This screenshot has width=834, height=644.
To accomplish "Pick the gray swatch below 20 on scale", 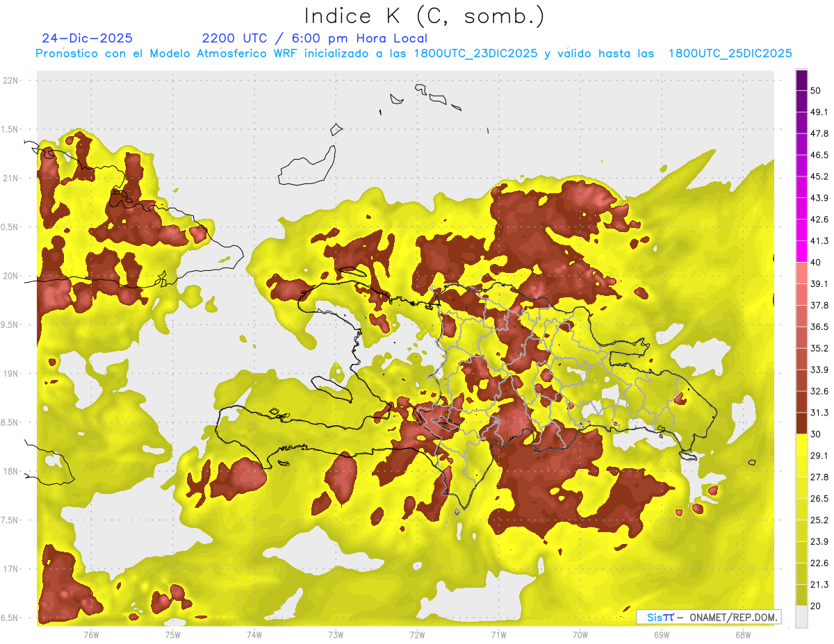I will [801, 617].
